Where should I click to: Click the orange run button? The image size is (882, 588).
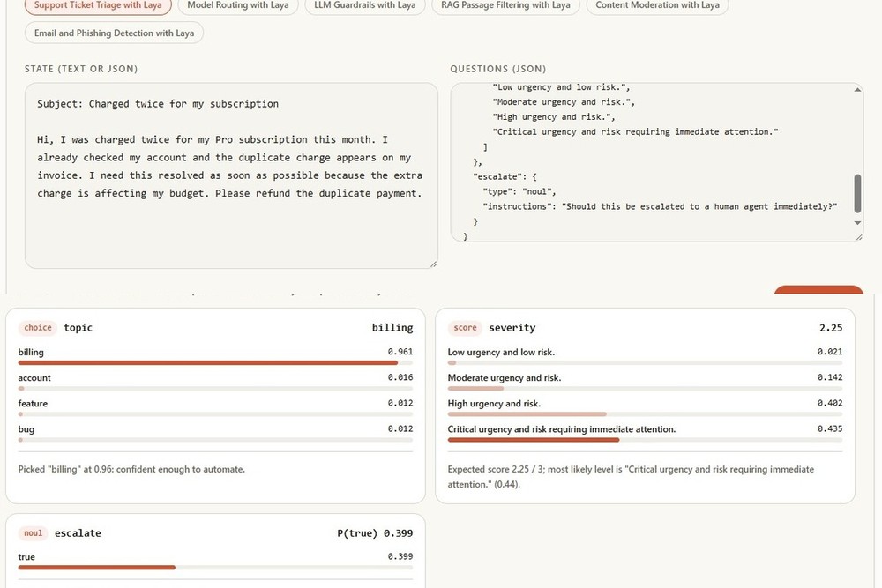click(818, 289)
